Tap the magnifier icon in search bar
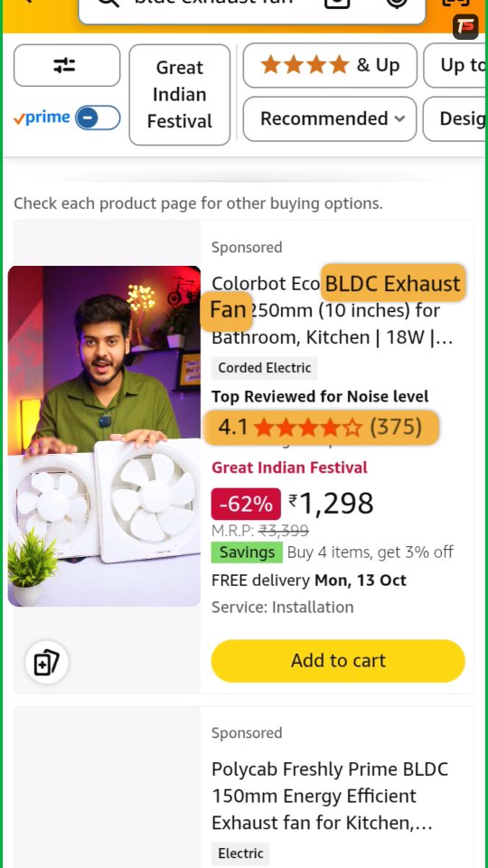 [108, 3]
